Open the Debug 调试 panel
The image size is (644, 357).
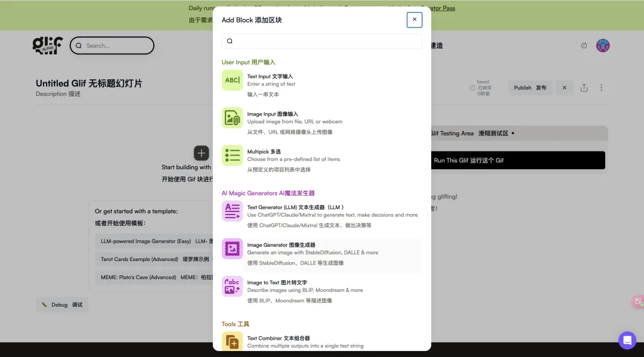62,305
